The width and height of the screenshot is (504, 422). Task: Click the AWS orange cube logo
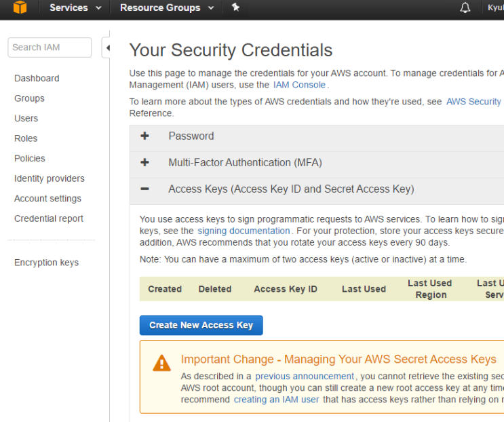click(20, 8)
